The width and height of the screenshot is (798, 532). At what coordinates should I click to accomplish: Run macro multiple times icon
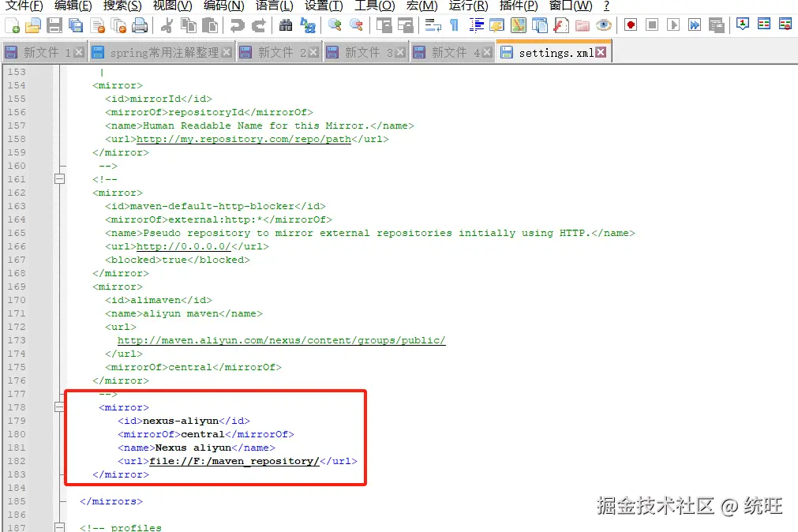[695, 25]
